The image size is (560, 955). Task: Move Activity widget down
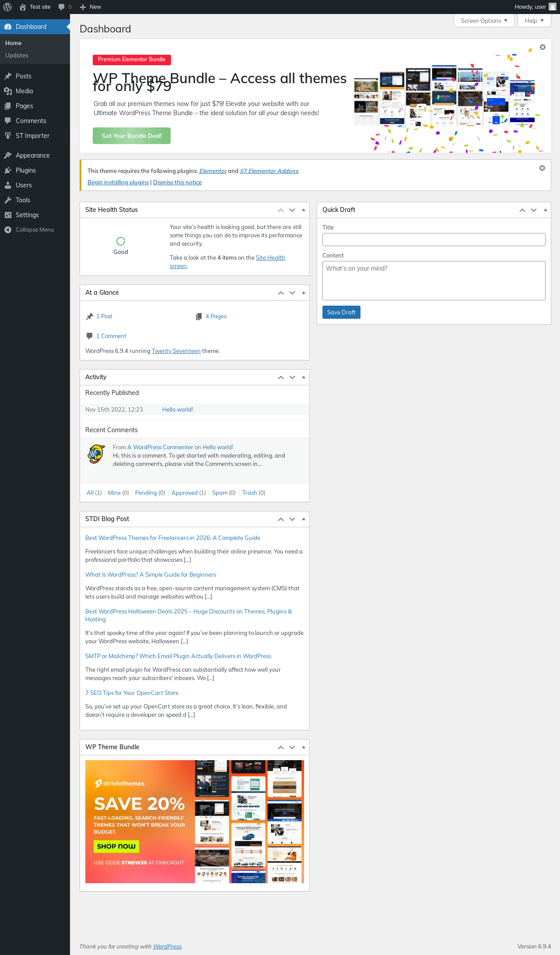292,377
